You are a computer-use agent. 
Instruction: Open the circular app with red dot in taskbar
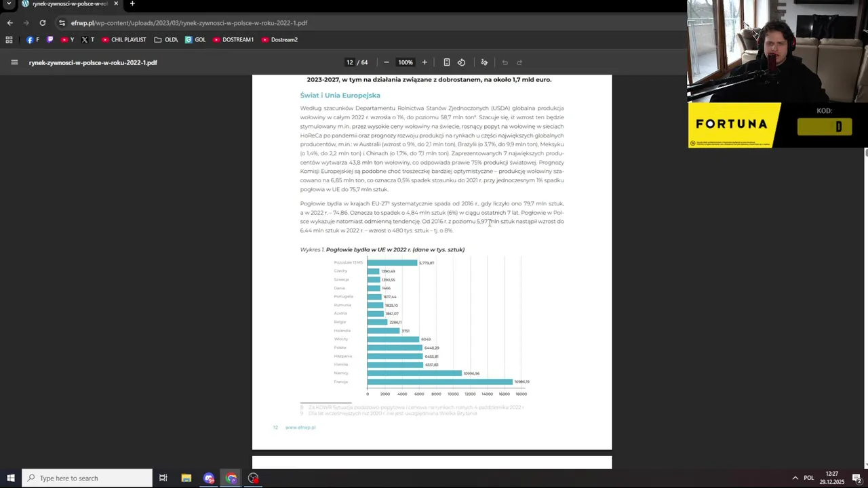tap(253, 478)
